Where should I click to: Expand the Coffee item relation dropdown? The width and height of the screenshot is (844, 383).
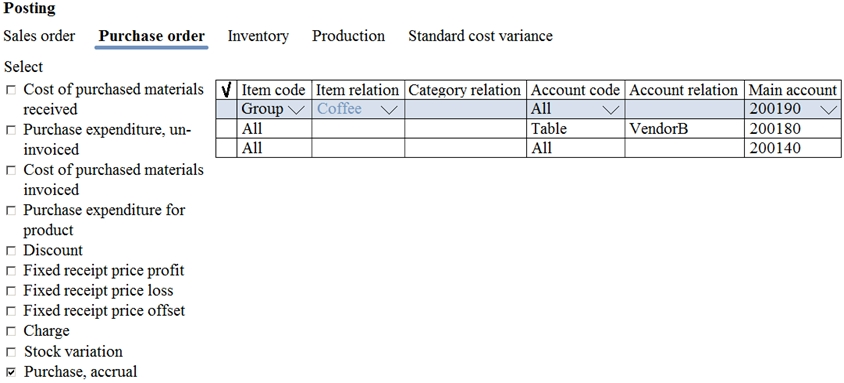[x=389, y=110]
